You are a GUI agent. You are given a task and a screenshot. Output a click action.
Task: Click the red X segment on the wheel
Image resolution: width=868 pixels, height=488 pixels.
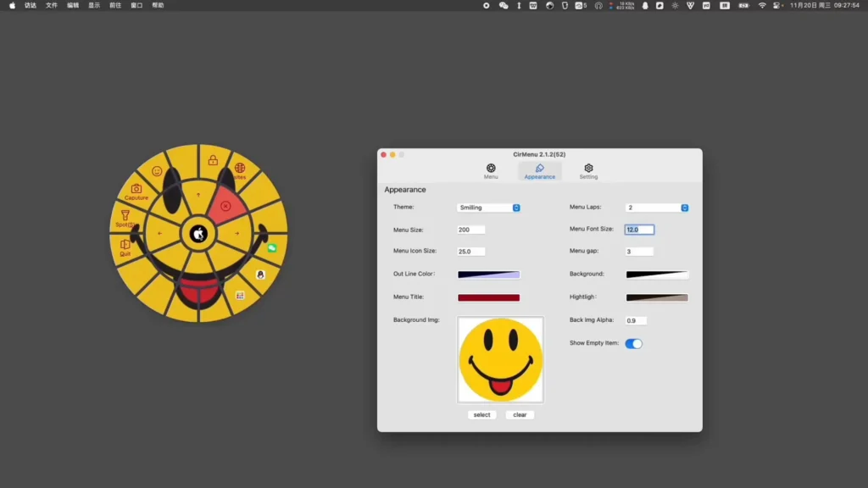coord(225,208)
